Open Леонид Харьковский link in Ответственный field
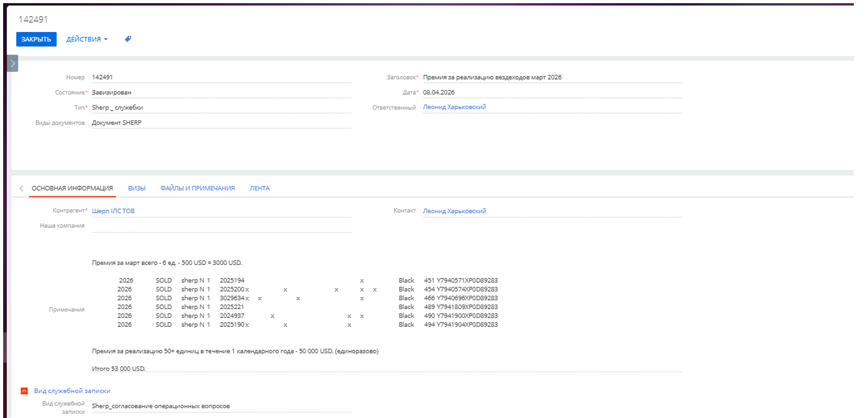 coord(455,107)
